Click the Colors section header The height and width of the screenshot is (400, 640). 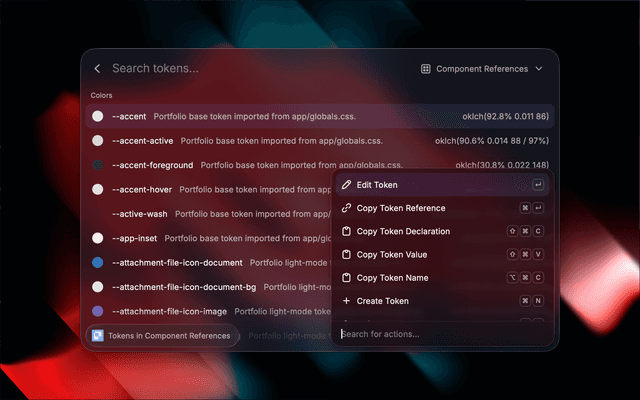tap(101, 96)
